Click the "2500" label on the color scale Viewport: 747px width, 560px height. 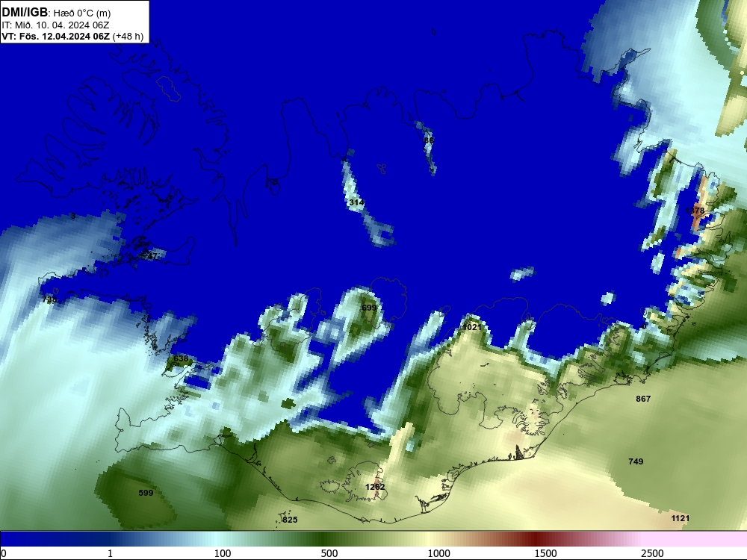pos(652,553)
